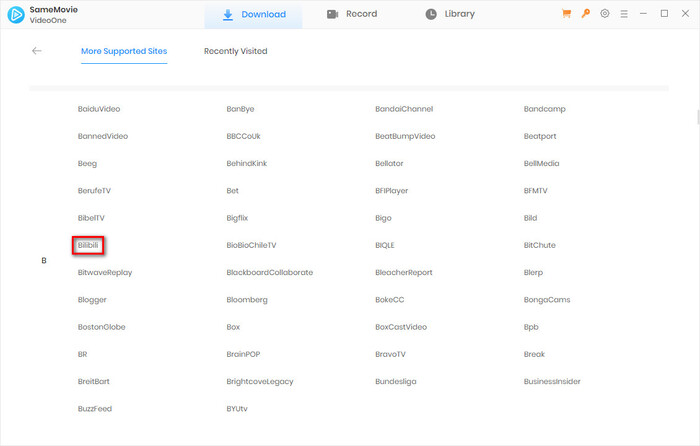
Task: Select BrightcoveLegacy from the list
Action: [260, 381]
